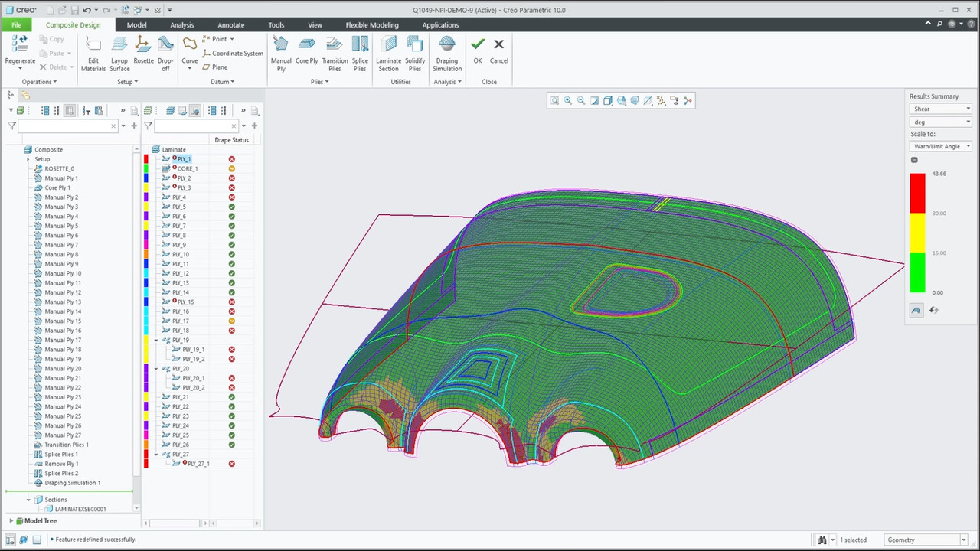Image resolution: width=980 pixels, height=551 pixels.
Task: Toggle the shear results display button
Action: click(916, 310)
